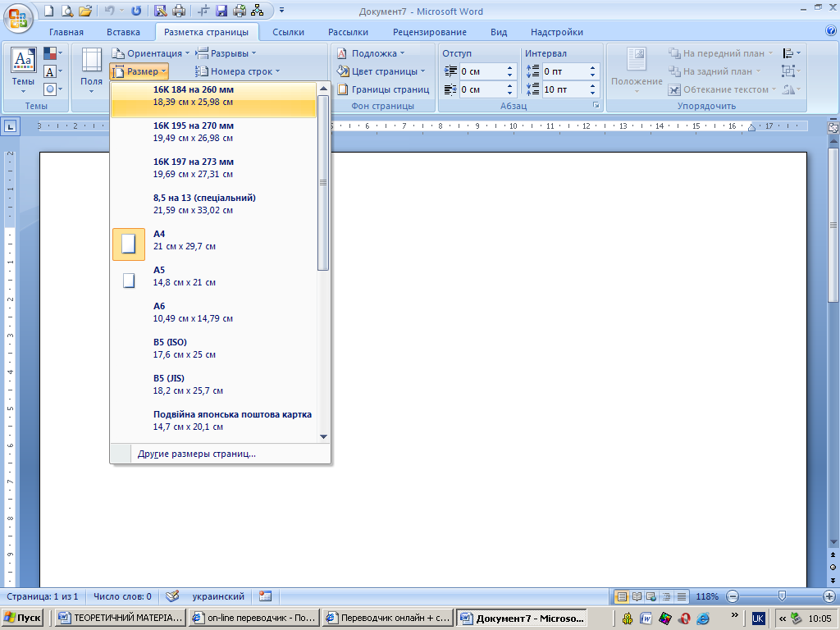Click the spelling check icon in status bar

pyautogui.click(x=172, y=596)
